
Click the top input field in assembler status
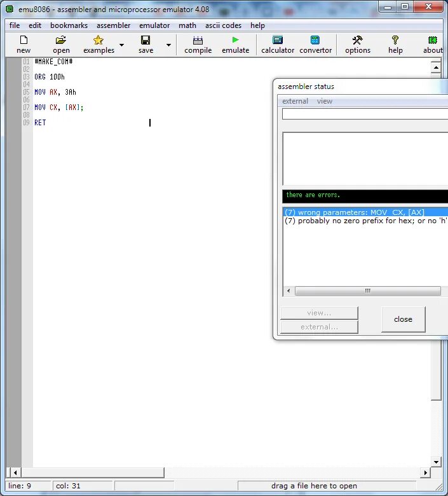365,114
